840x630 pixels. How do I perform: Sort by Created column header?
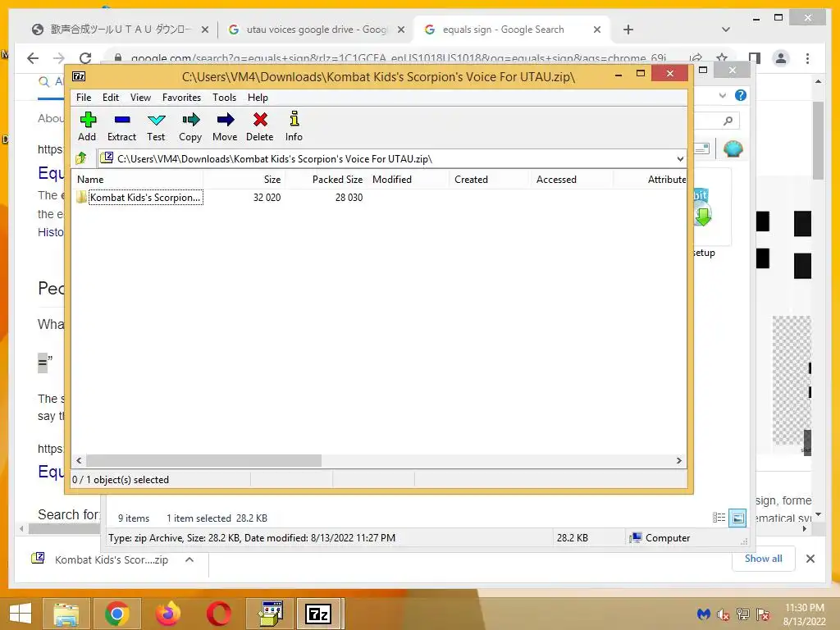[x=491, y=180]
